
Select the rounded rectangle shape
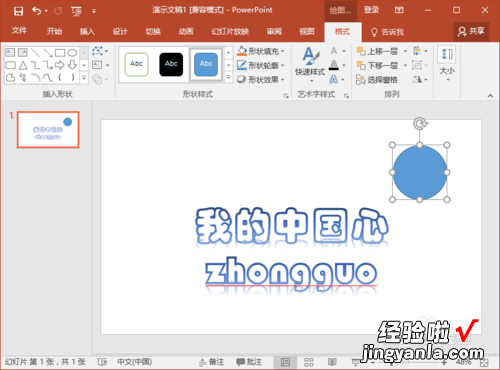click(x=10, y=65)
